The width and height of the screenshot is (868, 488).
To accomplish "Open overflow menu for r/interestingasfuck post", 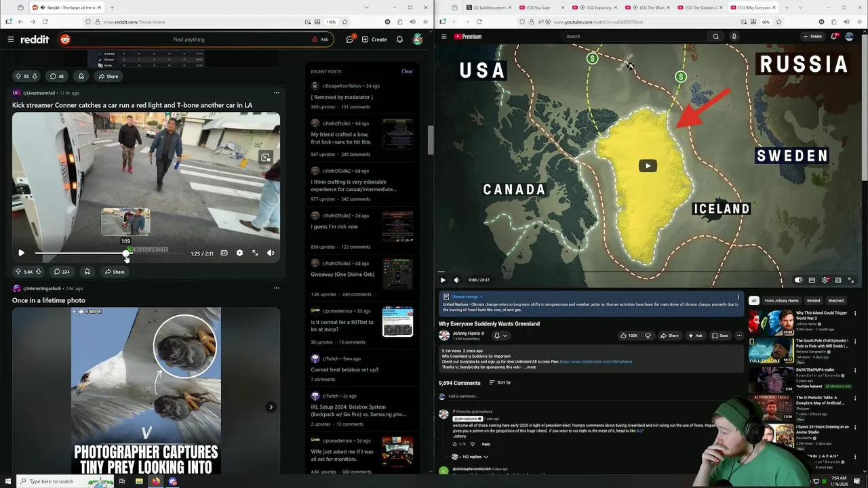I will 276,288.
